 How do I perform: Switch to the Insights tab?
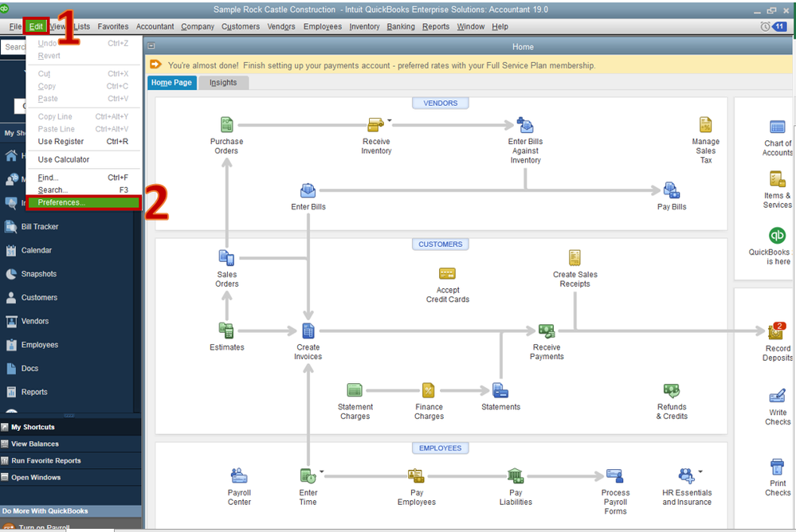click(x=223, y=83)
